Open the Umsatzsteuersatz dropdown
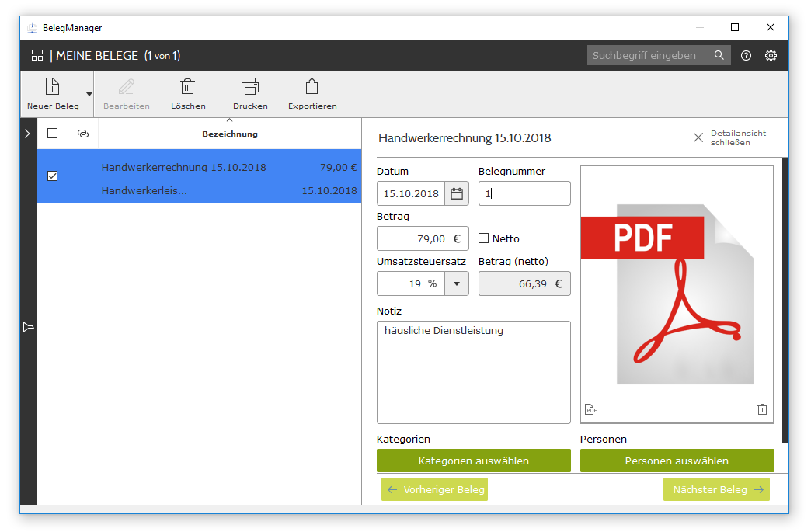Image resolution: width=811 pixels, height=532 pixels. tap(457, 283)
